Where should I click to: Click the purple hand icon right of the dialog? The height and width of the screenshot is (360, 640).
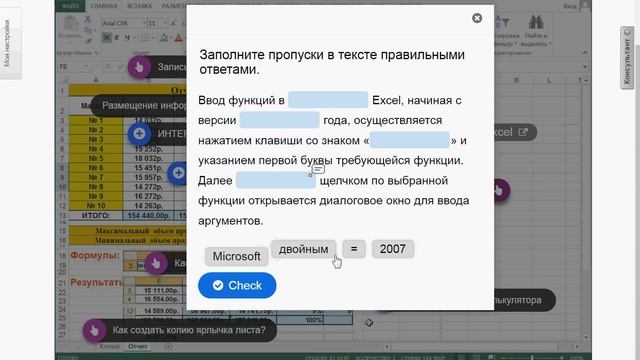point(501,190)
